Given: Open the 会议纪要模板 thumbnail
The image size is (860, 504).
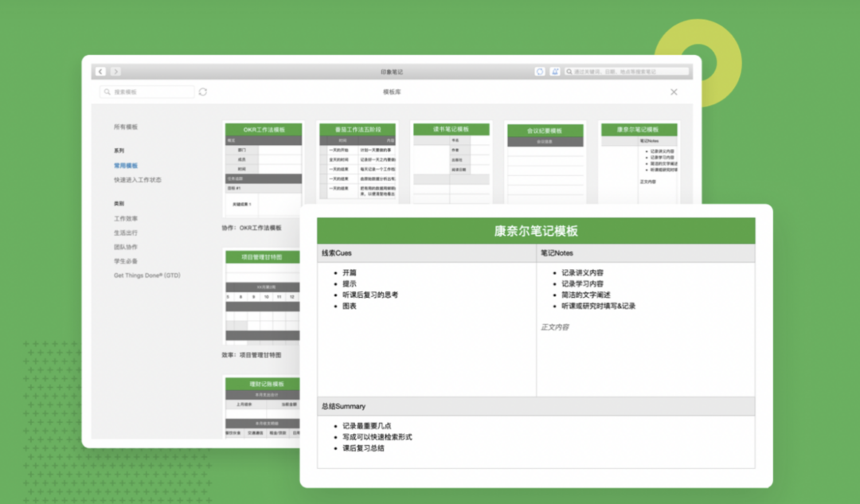Looking at the screenshot, I should click(545, 163).
